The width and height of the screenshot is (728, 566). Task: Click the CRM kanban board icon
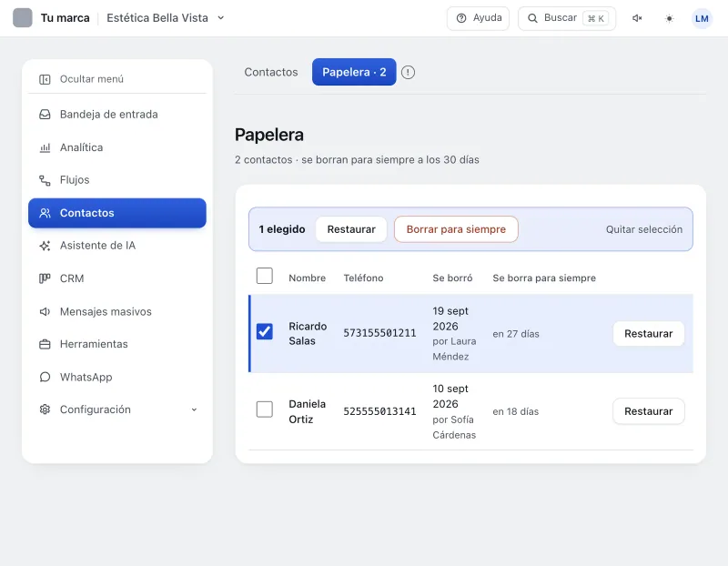[45, 278]
